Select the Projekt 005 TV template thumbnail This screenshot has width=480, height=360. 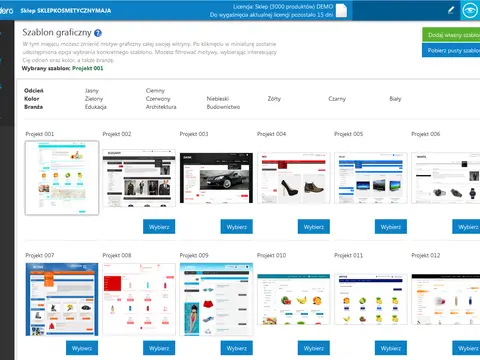pos(371,178)
